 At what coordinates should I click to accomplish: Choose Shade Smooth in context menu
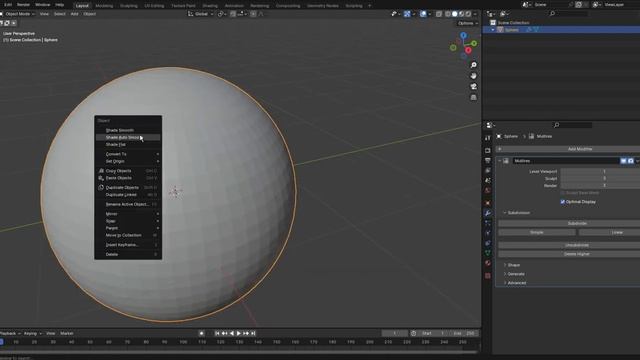tap(128, 130)
